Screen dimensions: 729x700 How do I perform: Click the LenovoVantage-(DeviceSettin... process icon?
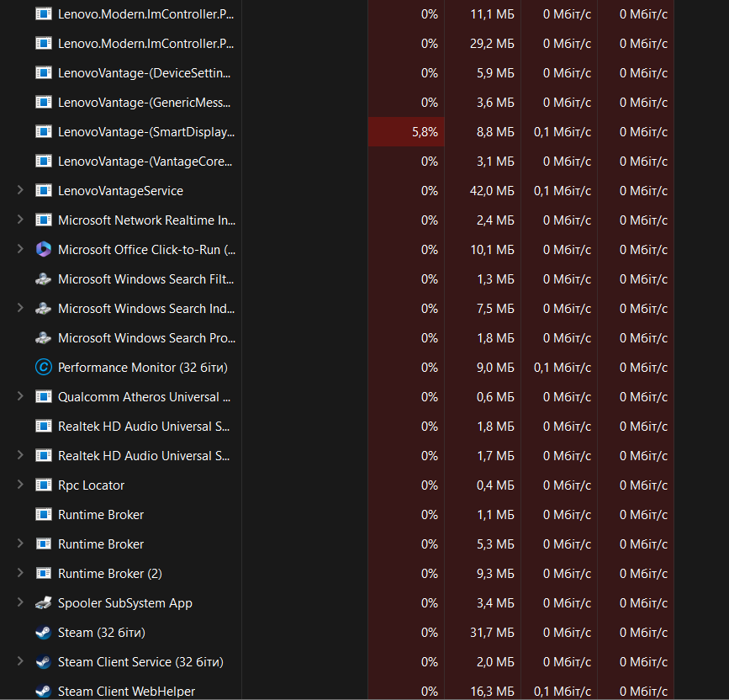click(43, 73)
